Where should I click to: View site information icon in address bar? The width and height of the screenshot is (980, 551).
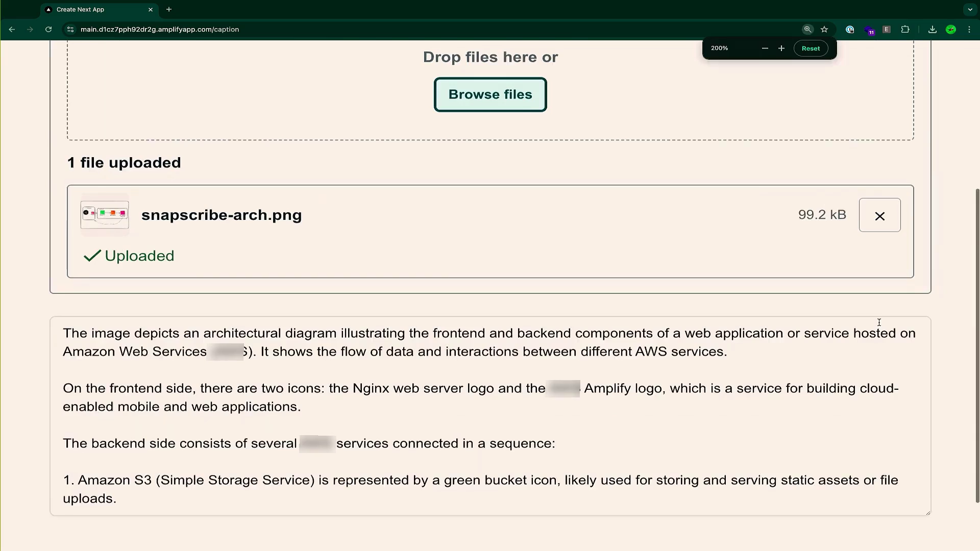click(x=70, y=30)
